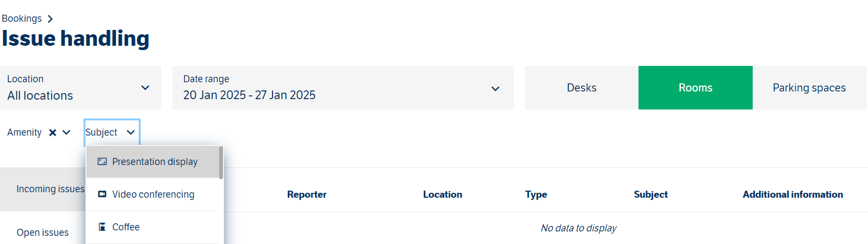Open the Open issues section
The image size is (868, 244).
click(x=42, y=233)
